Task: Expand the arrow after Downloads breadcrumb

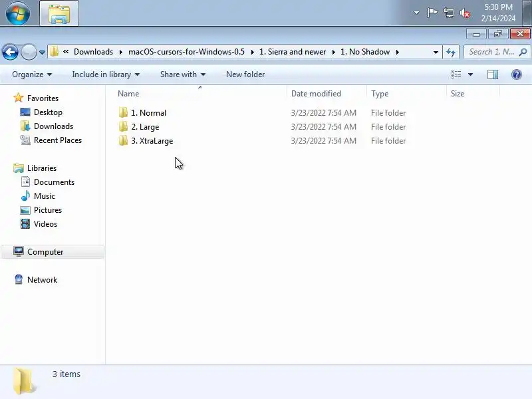Action: [x=121, y=52]
